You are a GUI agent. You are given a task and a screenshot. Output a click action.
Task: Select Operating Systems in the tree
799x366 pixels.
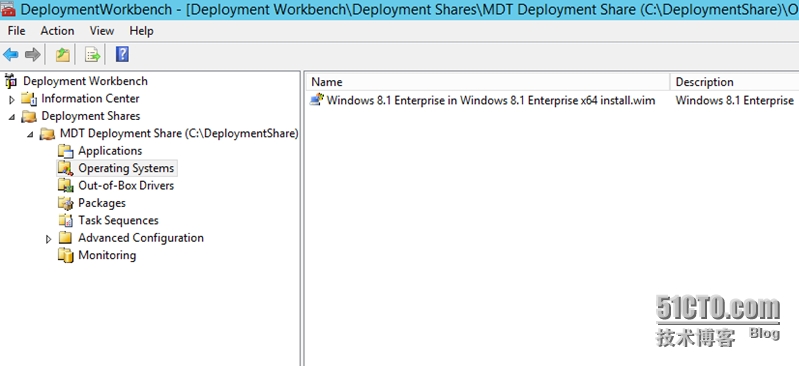[126, 168]
